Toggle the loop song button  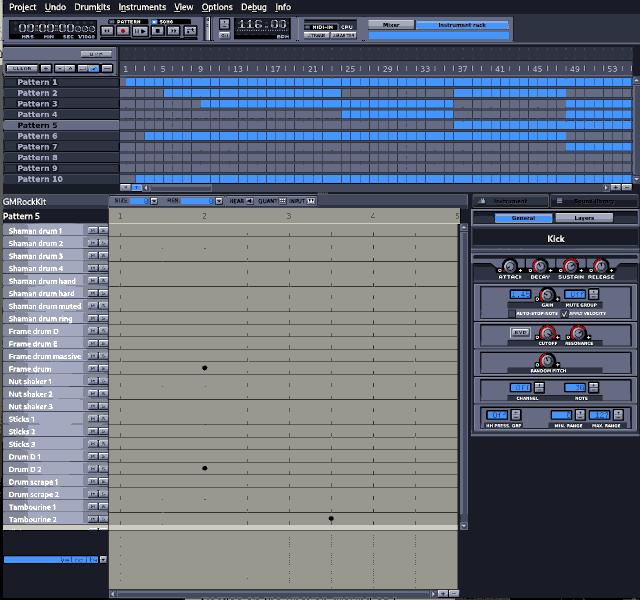tap(190, 31)
